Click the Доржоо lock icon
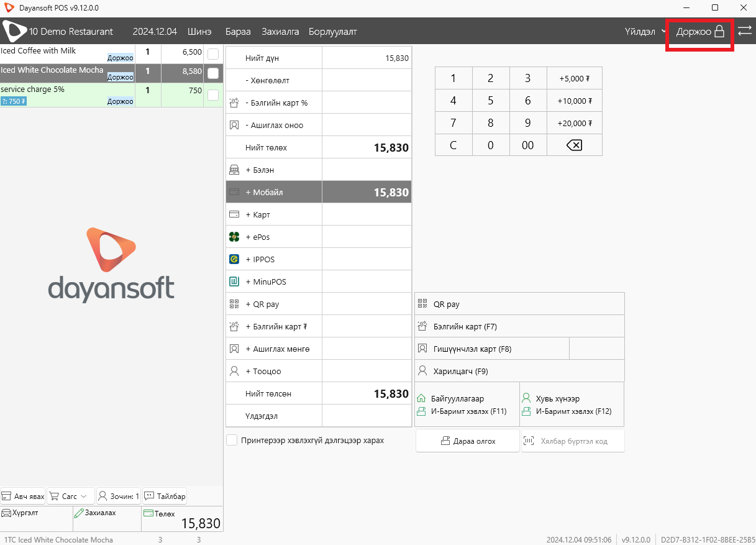The image size is (756, 545). 719,31
